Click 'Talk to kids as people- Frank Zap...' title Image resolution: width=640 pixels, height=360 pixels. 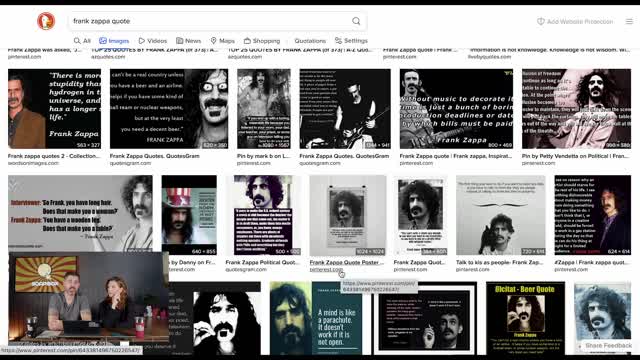(500, 262)
